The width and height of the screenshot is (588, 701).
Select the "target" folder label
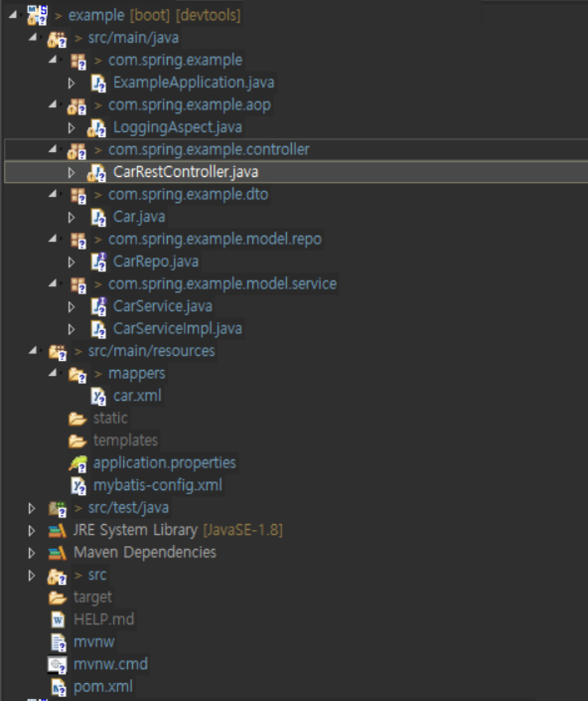point(93,597)
